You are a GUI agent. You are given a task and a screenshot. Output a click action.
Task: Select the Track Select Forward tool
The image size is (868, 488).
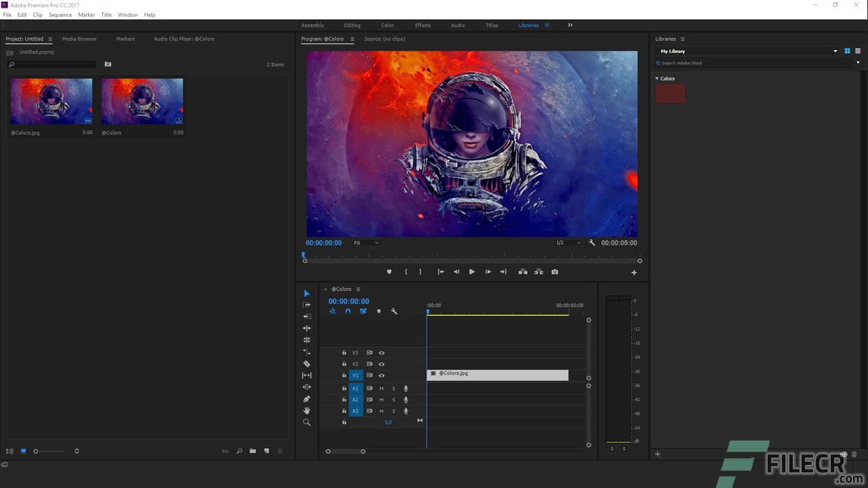pos(307,304)
